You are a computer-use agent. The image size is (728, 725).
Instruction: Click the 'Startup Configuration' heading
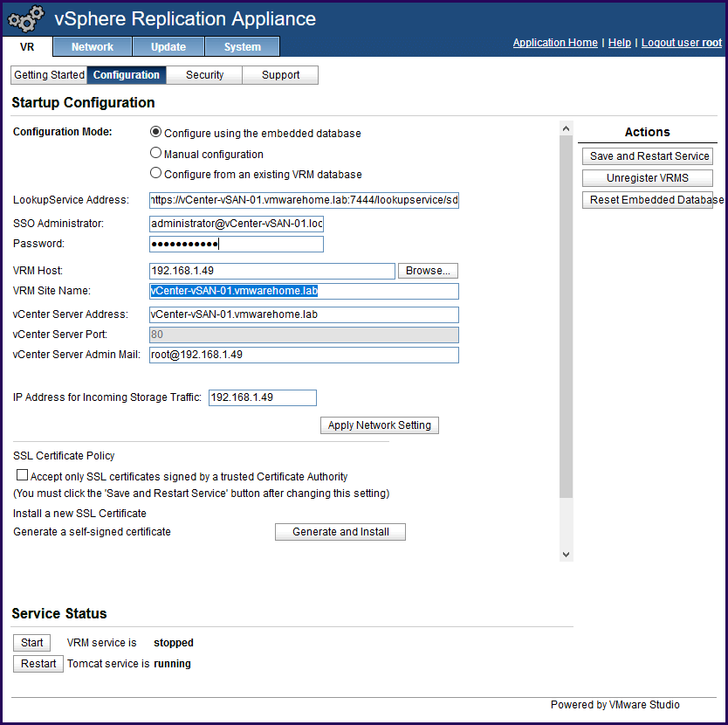[83, 103]
